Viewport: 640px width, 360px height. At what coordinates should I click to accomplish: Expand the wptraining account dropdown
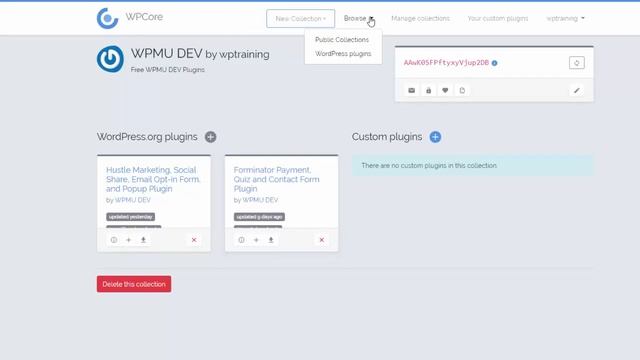(x=565, y=18)
